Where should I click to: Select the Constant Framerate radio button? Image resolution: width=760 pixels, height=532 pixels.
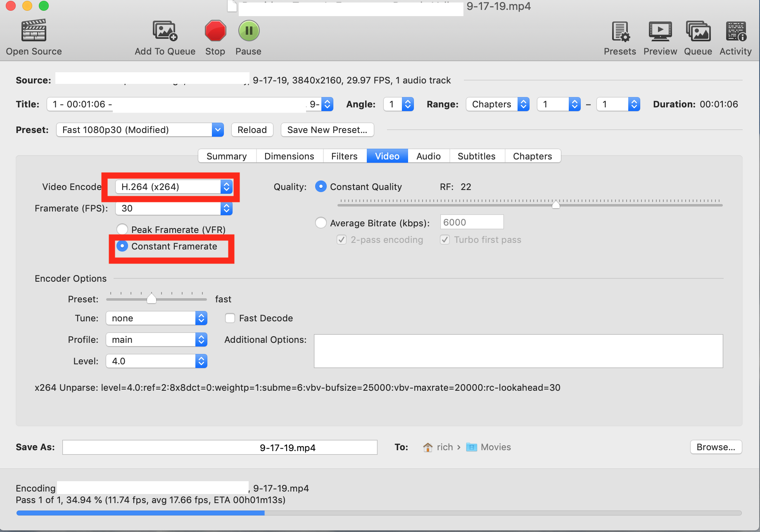(x=122, y=246)
